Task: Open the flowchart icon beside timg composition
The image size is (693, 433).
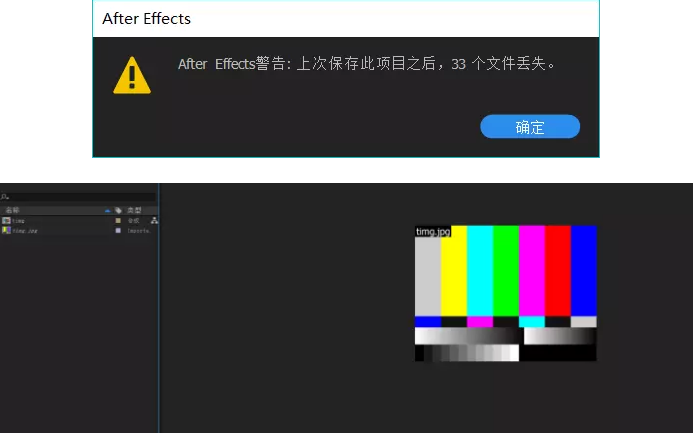Action: (x=154, y=220)
